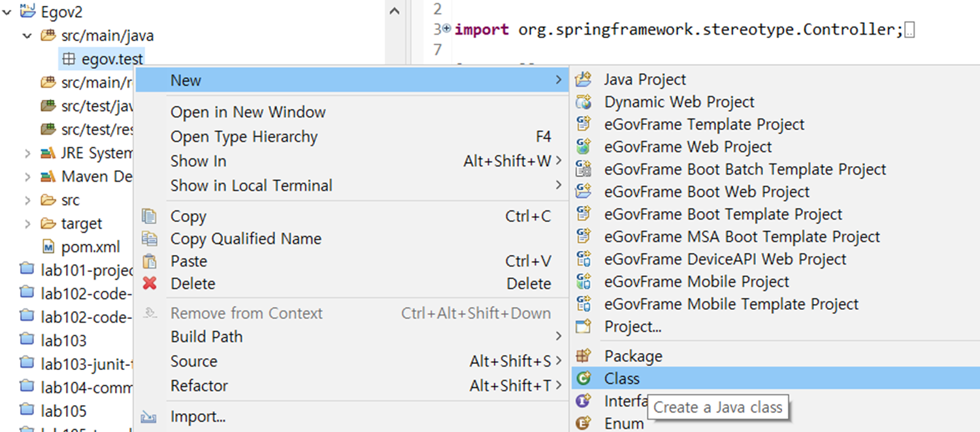Click the green Class icon
This screenshot has width=980, height=432.
583,378
